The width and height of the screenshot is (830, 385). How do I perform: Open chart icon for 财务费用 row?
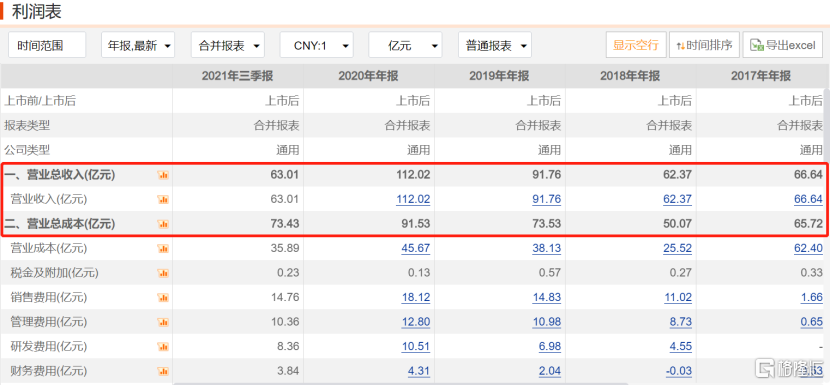(163, 371)
